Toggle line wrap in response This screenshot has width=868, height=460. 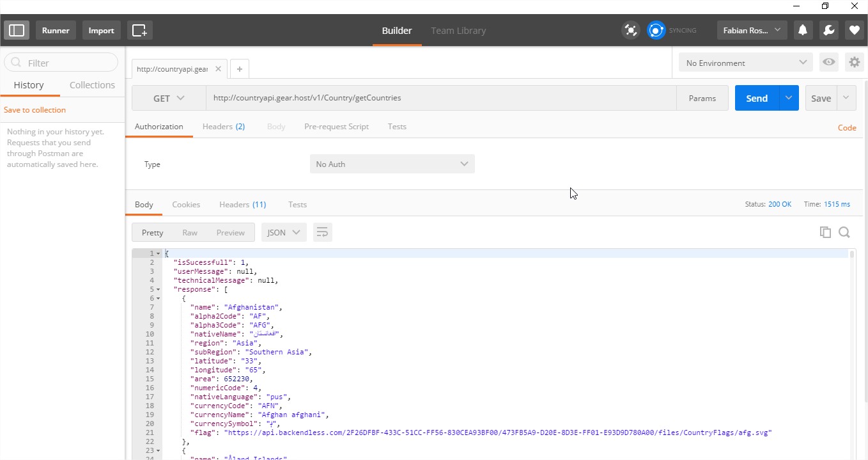[323, 232]
